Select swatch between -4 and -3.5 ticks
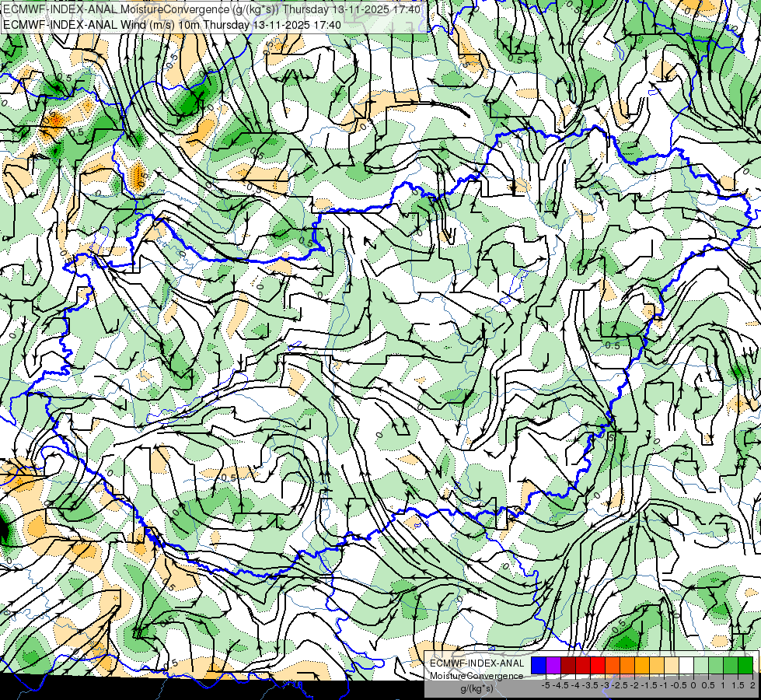 (x=583, y=666)
